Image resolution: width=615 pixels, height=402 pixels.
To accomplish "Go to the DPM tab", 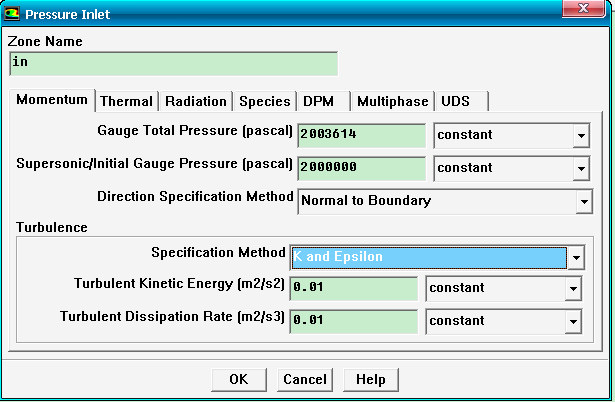I will [x=319, y=101].
